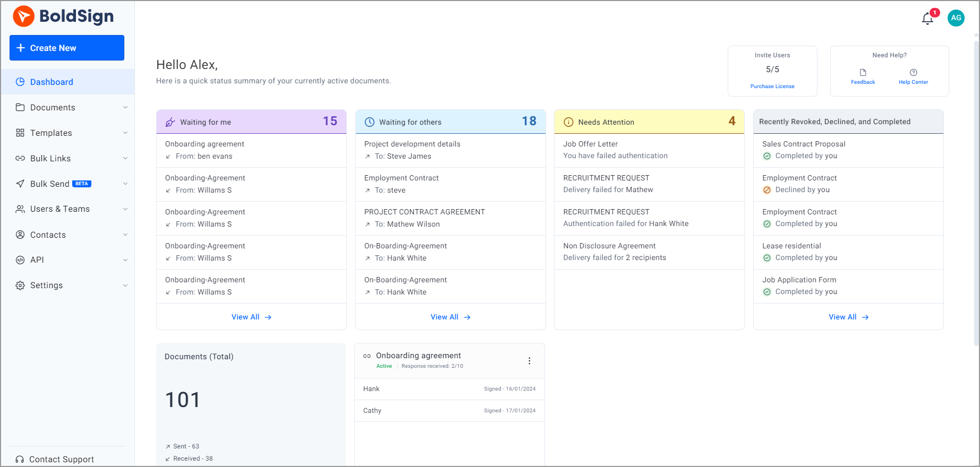Click View All under Waiting for me
The width and height of the screenshot is (980, 467).
[251, 317]
